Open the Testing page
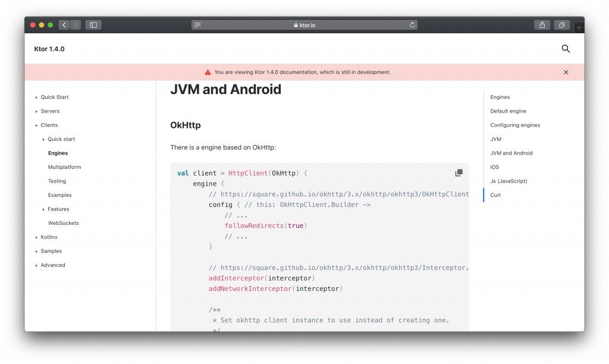This screenshot has height=364, width=609. tap(57, 181)
